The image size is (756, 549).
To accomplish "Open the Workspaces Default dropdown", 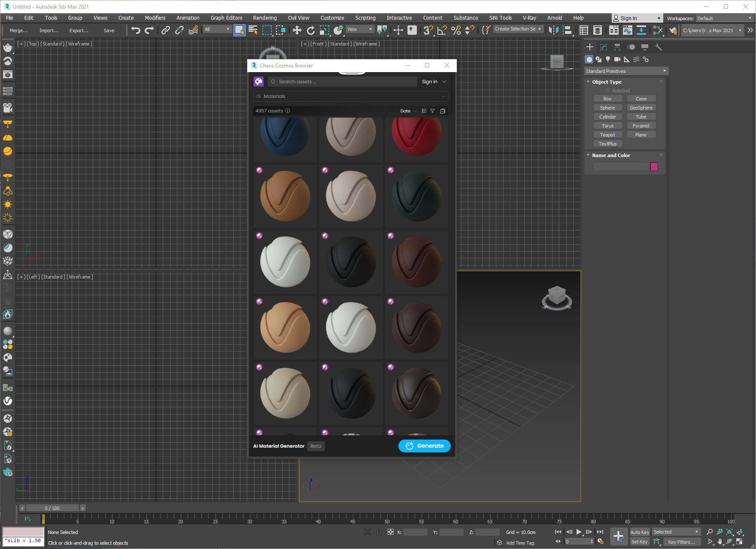I will (x=724, y=18).
